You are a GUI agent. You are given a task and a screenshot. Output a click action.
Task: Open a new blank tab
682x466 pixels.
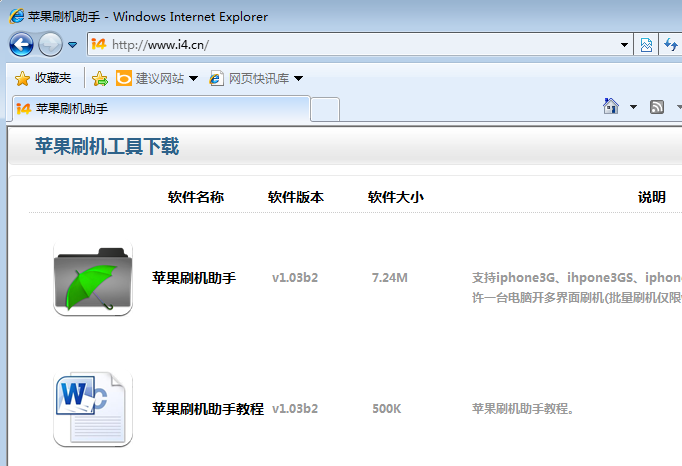(325, 108)
